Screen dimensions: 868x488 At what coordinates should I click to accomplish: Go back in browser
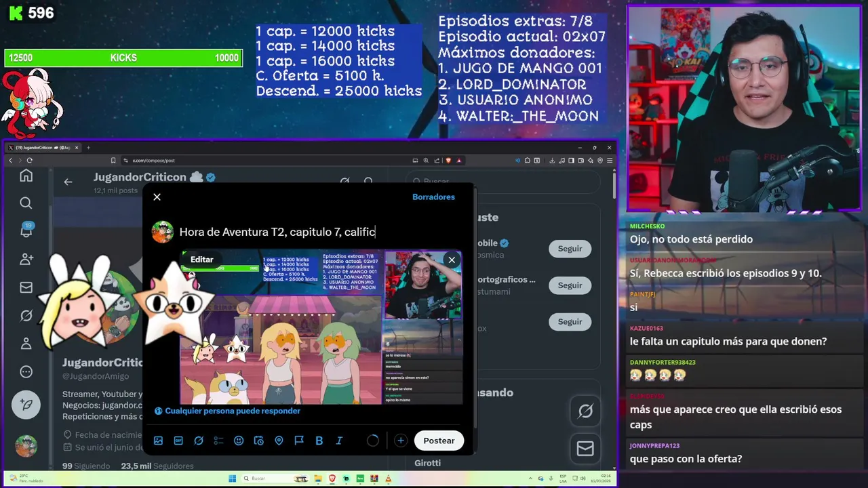click(10, 161)
